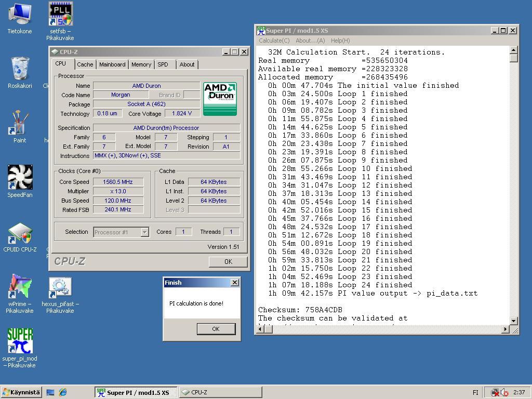The width and height of the screenshot is (532, 399).
Task: Launch the hexus_pifast desktop shortcut
Action: (x=60, y=287)
